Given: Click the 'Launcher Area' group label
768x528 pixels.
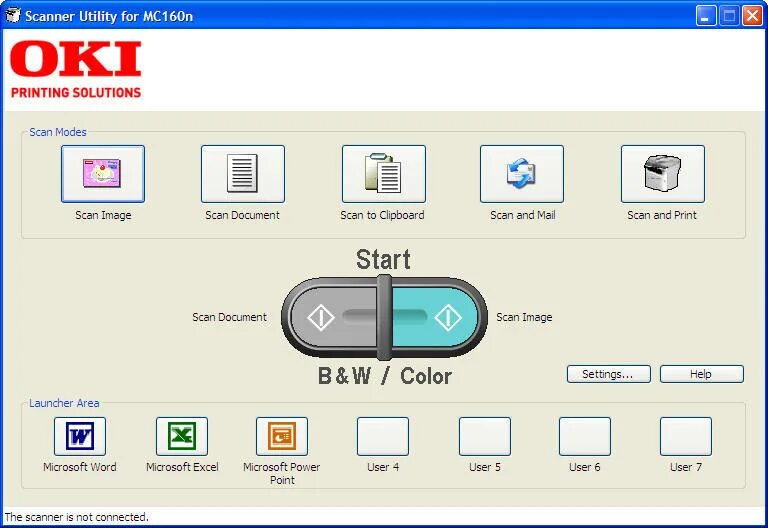Looking at the screenshot, I should (64, 403).
